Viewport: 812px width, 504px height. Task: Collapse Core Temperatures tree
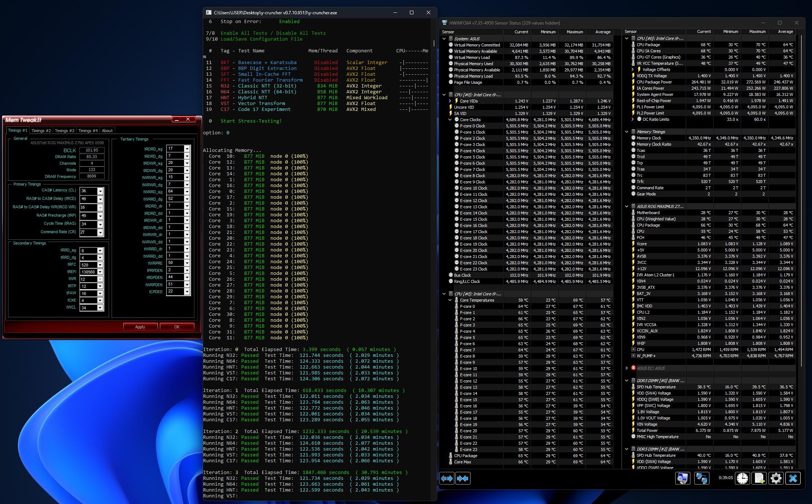[x=450, y=300]
